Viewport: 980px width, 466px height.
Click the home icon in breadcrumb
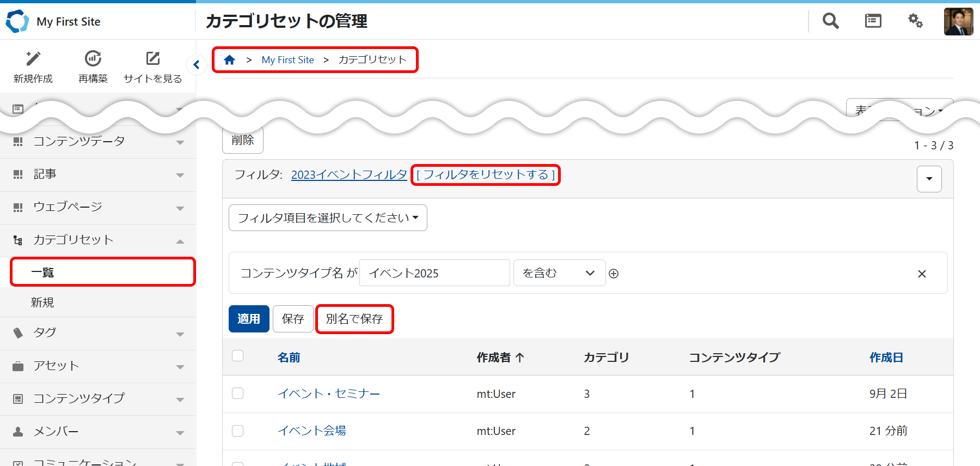pyautogui.click(x=230, y=60)
